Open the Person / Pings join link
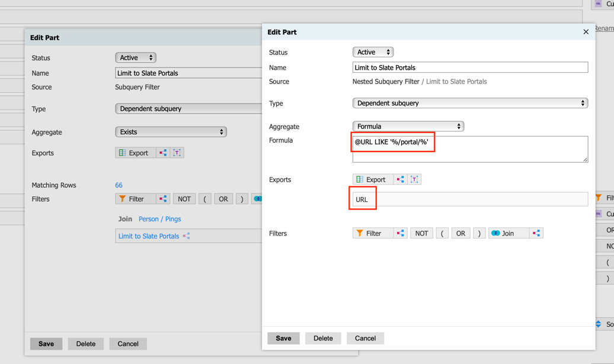 (159, 219)
